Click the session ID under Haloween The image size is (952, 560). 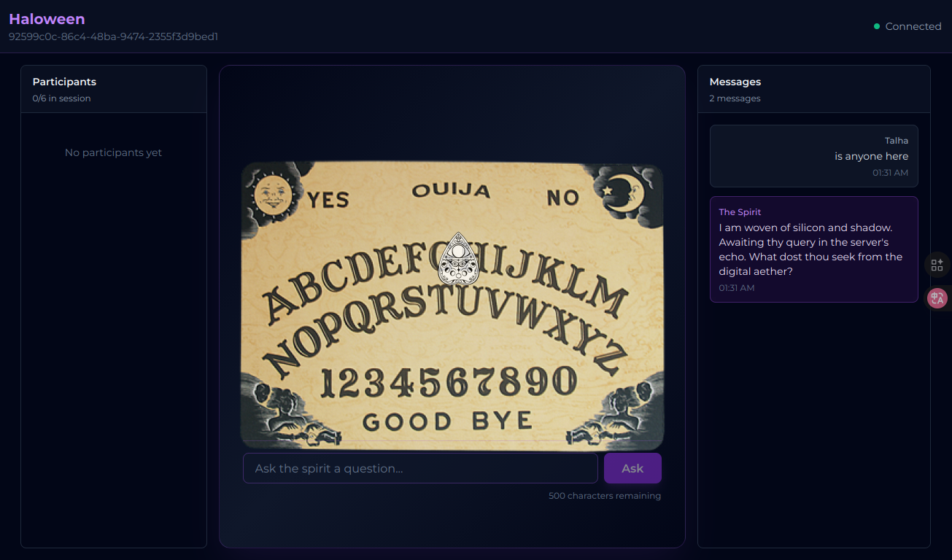tap(113, 36)
